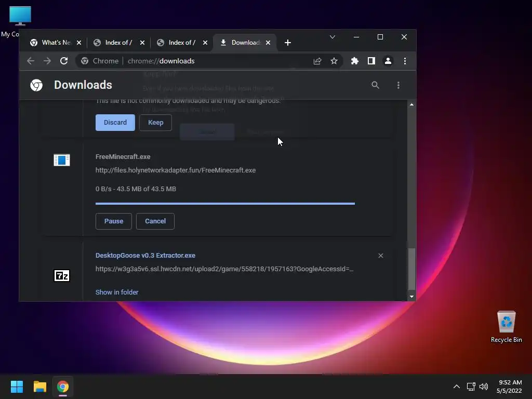Click the Chrome site info chip

(100, 61)
